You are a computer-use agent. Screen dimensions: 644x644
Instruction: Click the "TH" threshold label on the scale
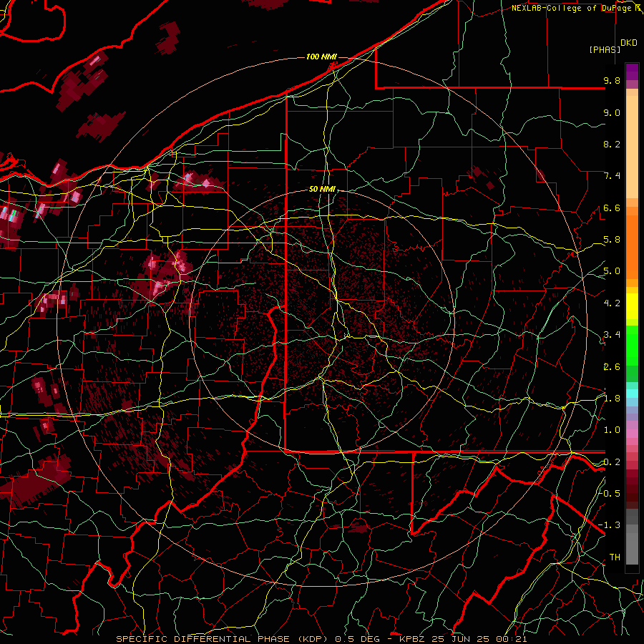click(615, 557)
